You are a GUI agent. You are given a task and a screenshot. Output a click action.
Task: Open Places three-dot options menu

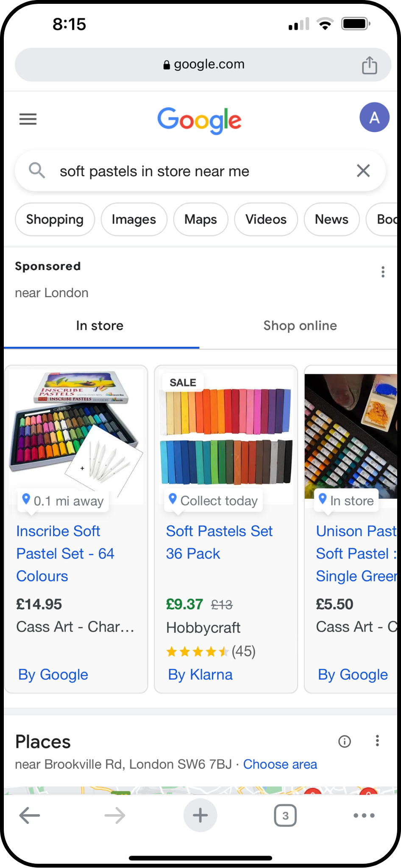(x=377, y=741)
